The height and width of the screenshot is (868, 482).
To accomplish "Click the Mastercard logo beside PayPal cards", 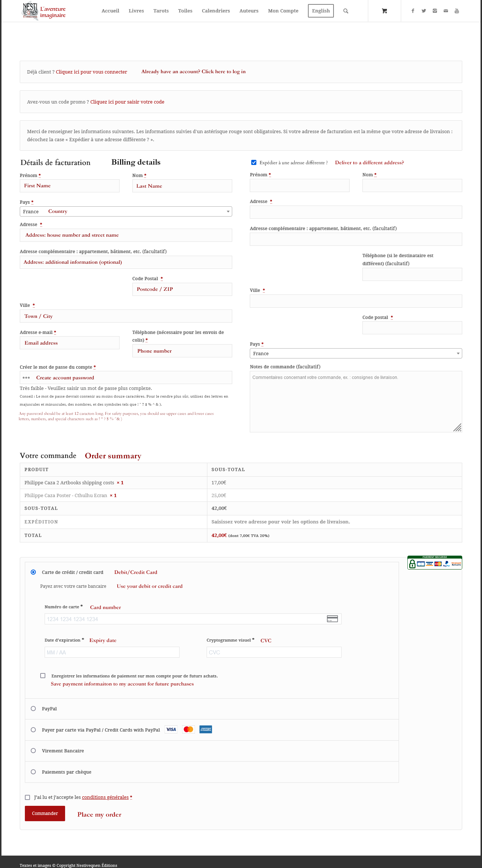I will point(188,729).
